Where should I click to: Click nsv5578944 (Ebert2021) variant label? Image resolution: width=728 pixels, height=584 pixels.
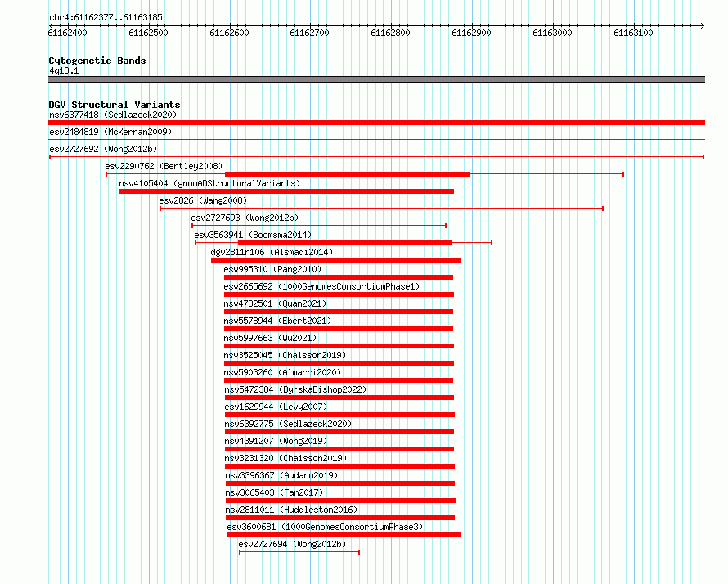pos(277,321)
